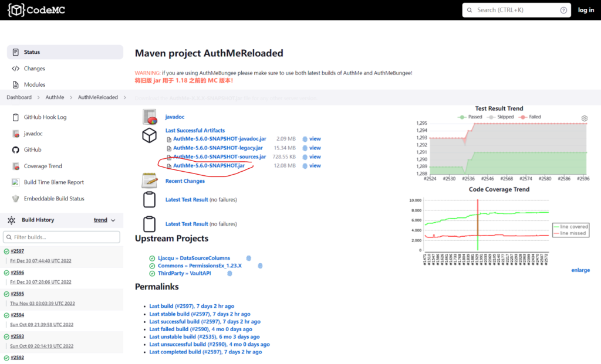Click the Recent Changes notepad icon

[149, 181]
